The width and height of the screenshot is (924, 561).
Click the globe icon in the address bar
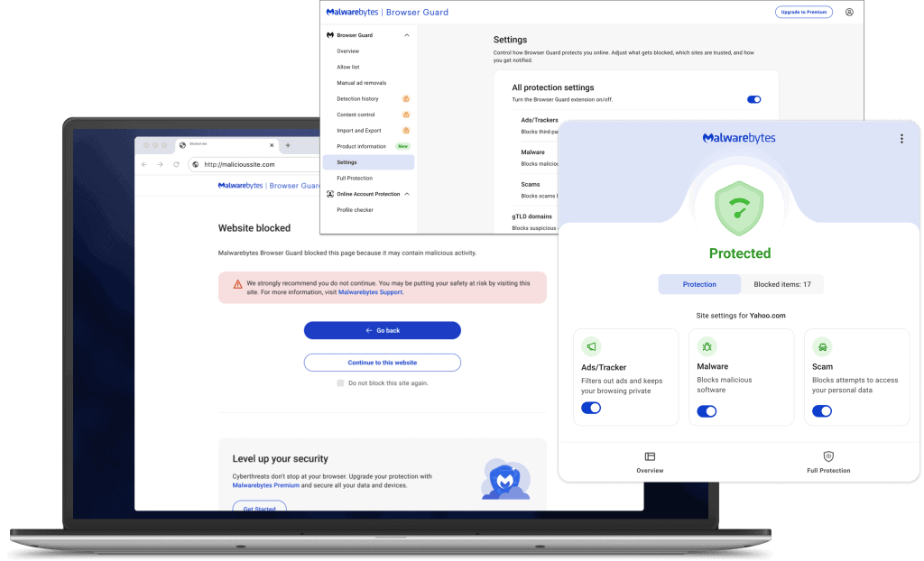pyautogui.click(x=196, y=164)
